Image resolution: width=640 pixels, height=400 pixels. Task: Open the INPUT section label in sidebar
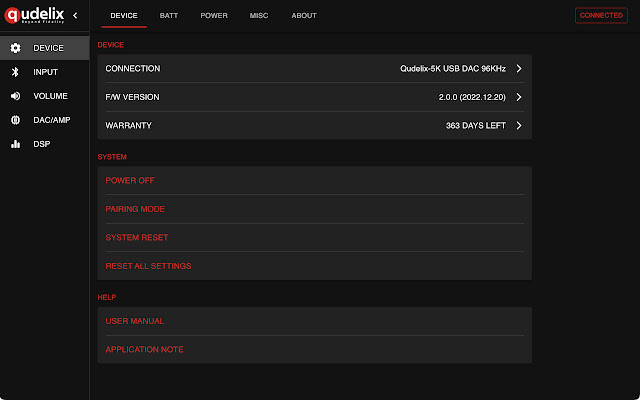pos(46,72)
